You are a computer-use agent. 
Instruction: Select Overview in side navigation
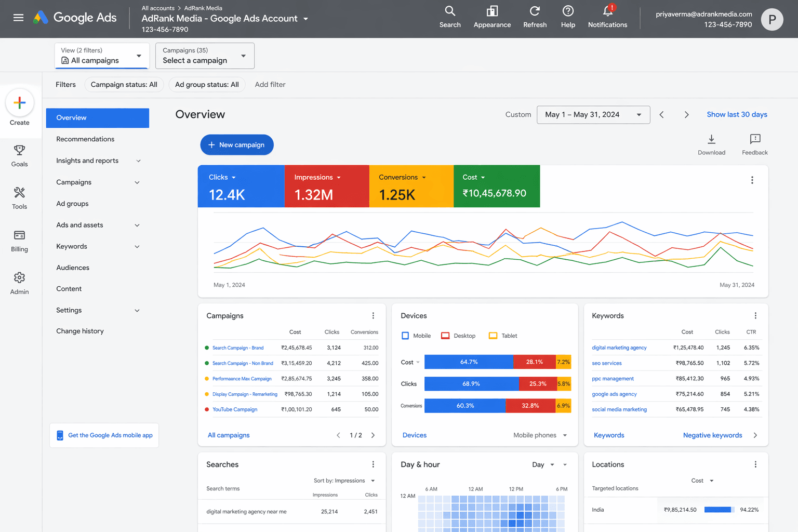(98, 118)
